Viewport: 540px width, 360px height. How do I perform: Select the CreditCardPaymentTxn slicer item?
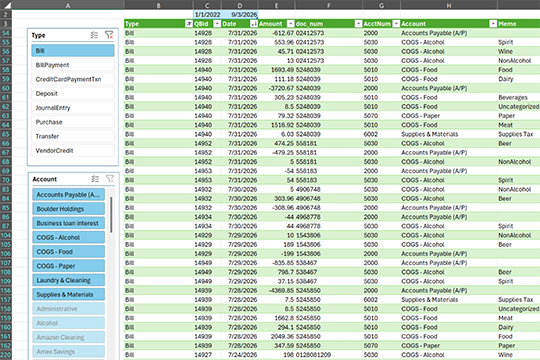point(73,79)
